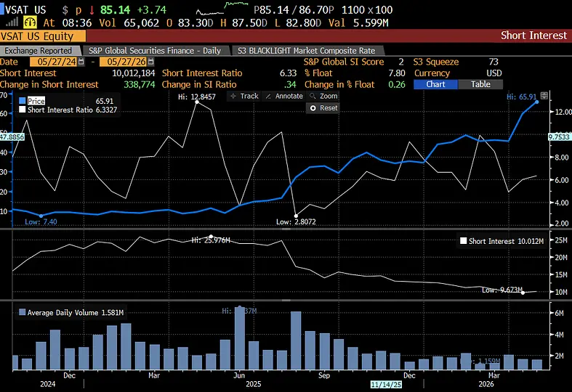The height and width of the screenshot is (392, 572).
Task: Click the Low: 9.673M short interest marker
Action: coord(523,293)
